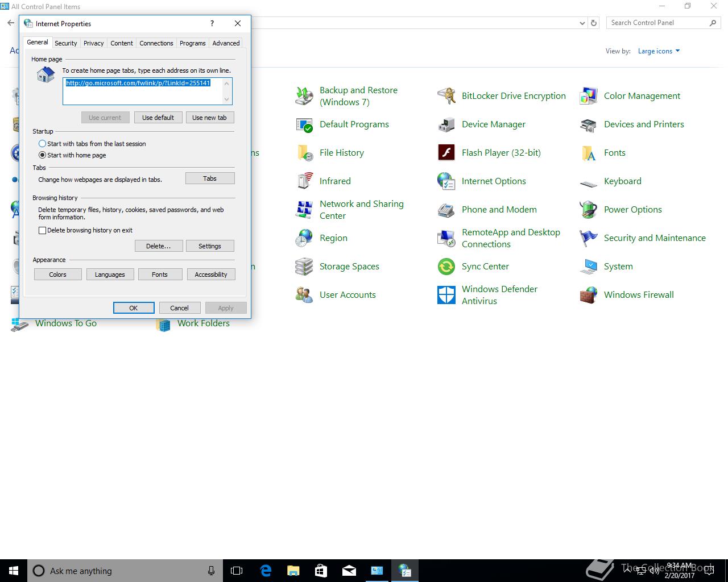
Task: Open the Fonts button in Appearance
Action: pyautogui.click(x=160, y=275)
